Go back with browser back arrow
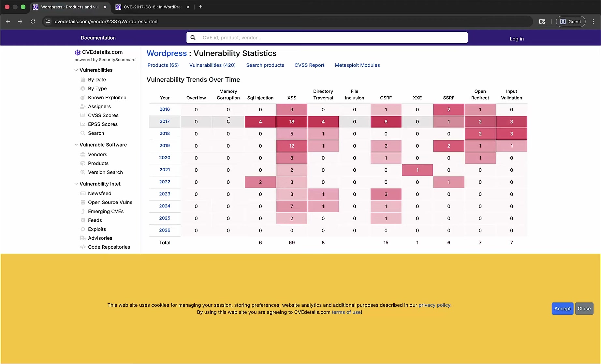 (8, 21)
